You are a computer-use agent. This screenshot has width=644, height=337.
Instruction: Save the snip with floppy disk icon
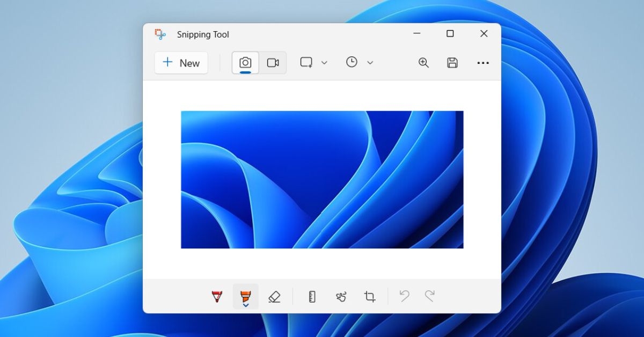[x=452, y=63]
